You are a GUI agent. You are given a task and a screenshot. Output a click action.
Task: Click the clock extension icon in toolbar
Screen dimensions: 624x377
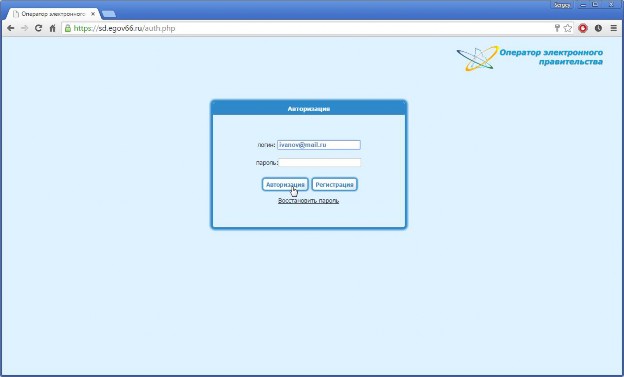coord(598,28)
